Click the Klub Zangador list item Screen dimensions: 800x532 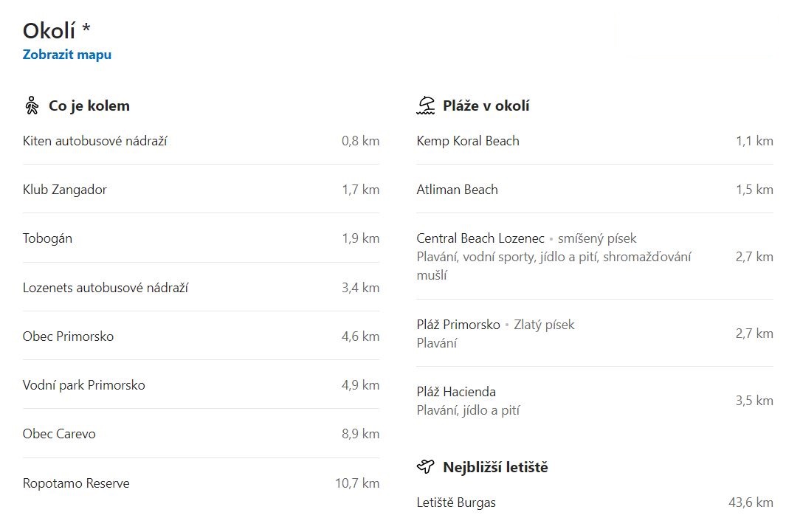(x=201, y=190)
